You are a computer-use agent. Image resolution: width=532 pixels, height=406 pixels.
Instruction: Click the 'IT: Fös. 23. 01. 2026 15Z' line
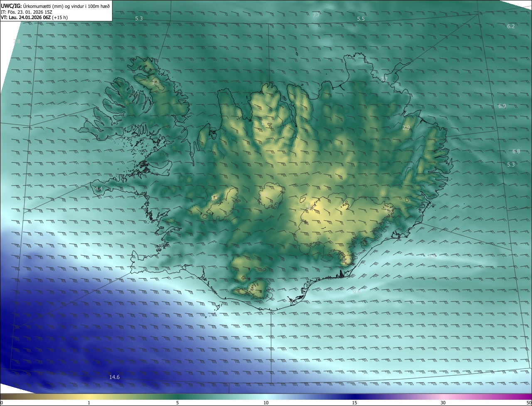[26, 12]
